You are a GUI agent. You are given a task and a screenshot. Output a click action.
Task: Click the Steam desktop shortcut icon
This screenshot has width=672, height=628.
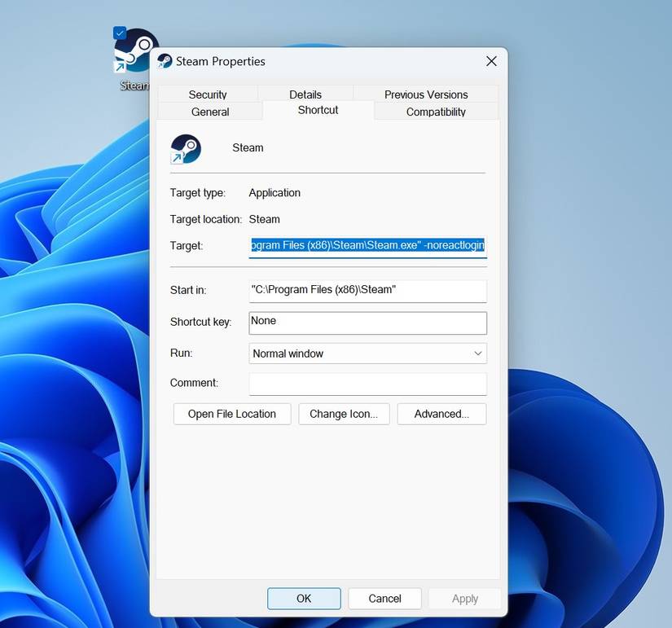[134, 51]
